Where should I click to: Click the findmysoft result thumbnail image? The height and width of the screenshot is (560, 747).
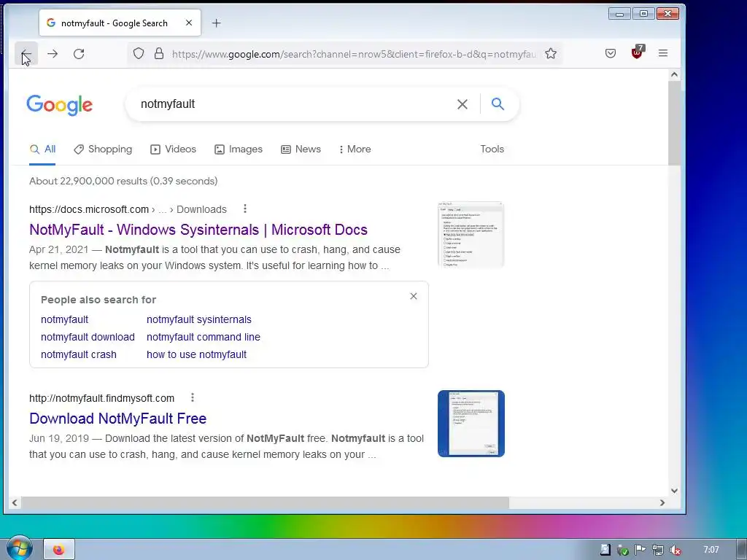click(471, 424)
